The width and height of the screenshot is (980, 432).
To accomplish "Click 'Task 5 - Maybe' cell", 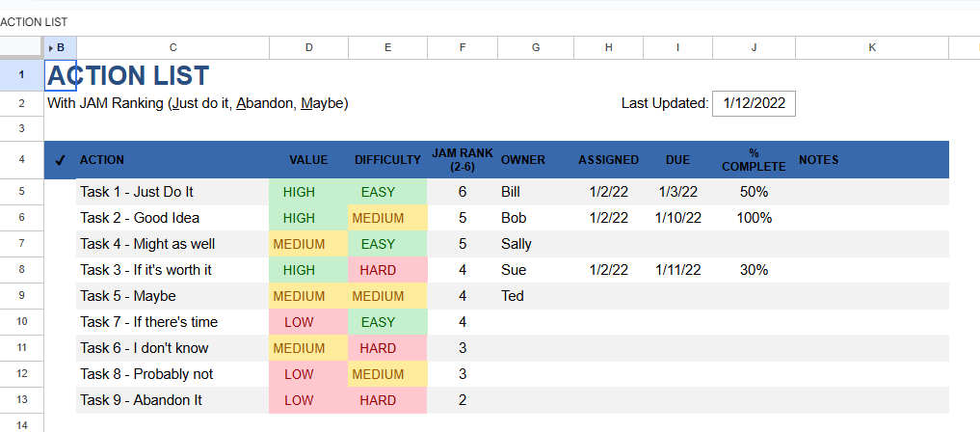I will click(173, 296).
